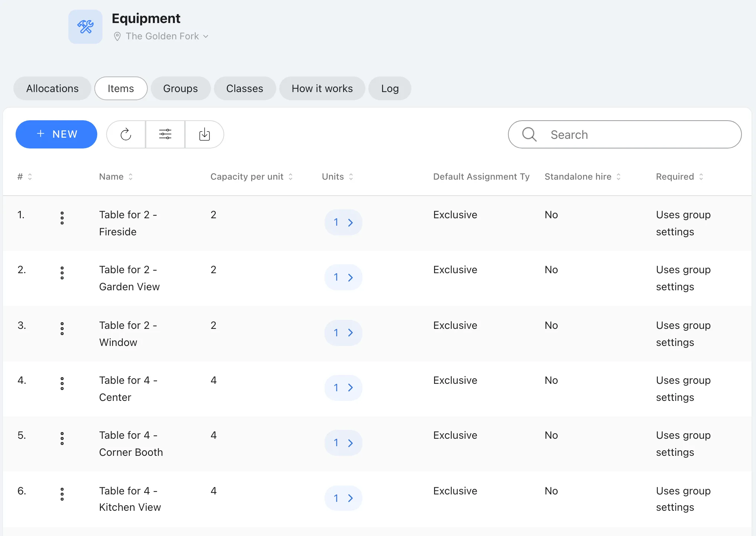Expand units for Table for 4 - Center
The height and width of the screenshot is (536, 756).
[343, 388]
